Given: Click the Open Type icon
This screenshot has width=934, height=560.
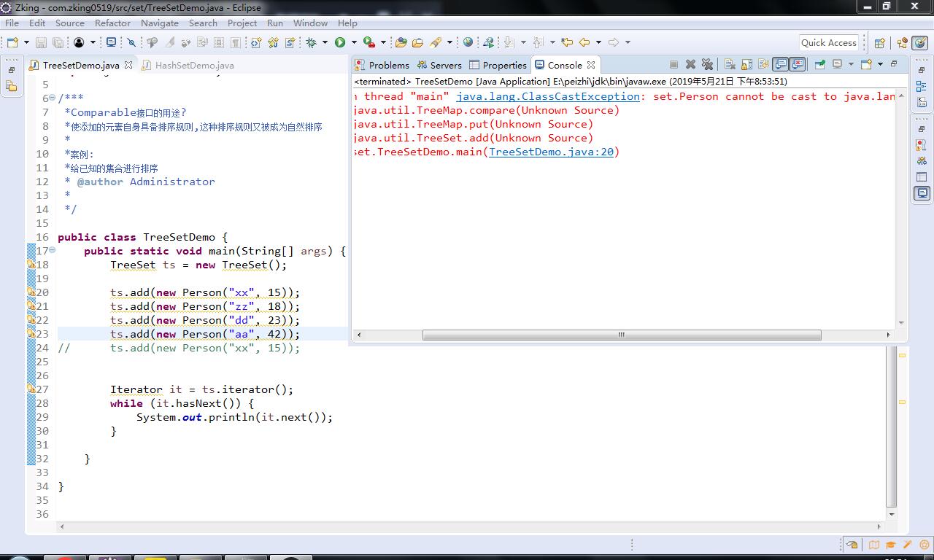Looking at the screenshot, I should pos(401,42).
